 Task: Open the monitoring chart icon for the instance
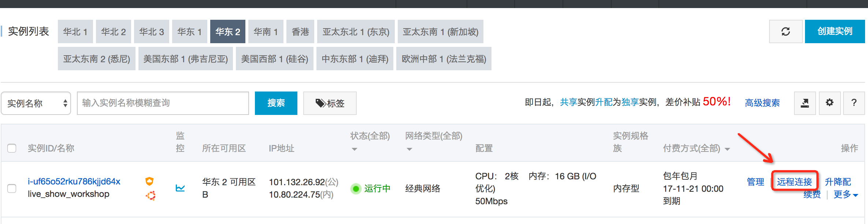pyautogui.click(x=180, y=188)
